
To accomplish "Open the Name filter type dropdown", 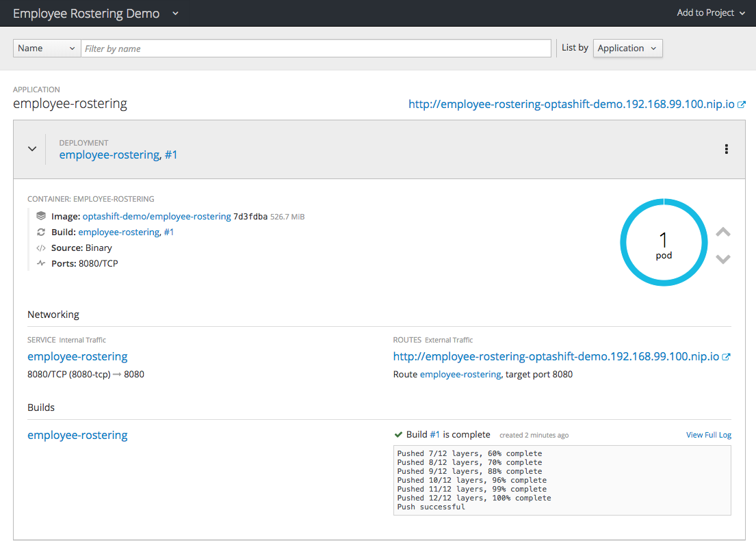I will coord(47,48).
